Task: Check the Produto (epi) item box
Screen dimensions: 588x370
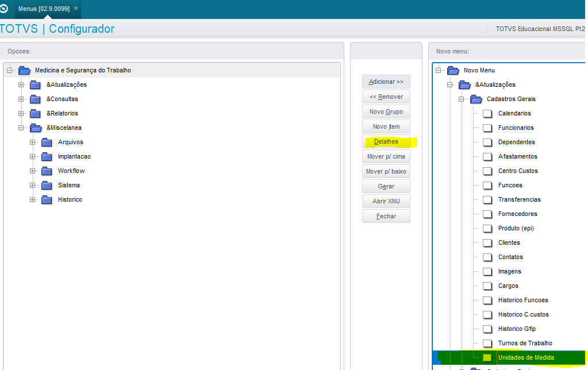Action: pyautogui.click(x=487, y=228)
